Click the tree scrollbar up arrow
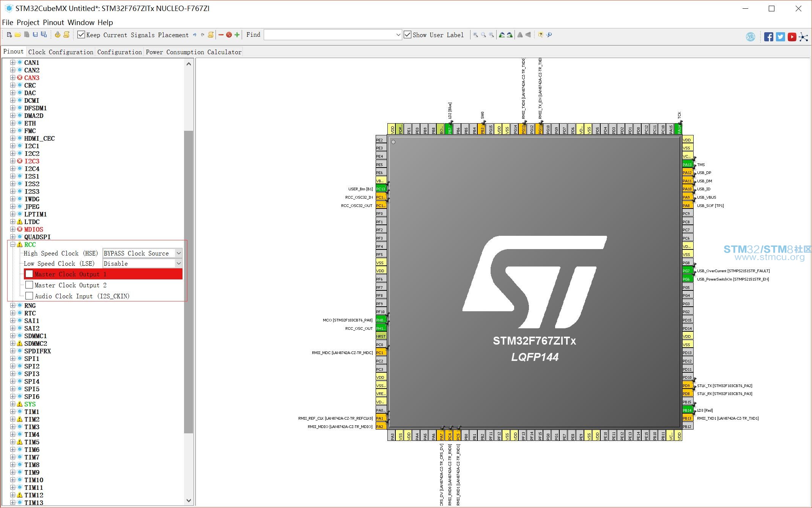The width and height of the screenshot is (812, 508). coord(189,64)
